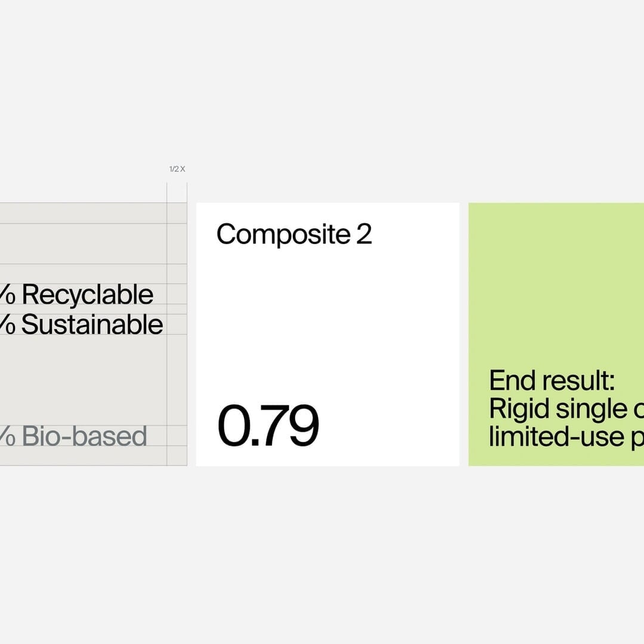Viewport: 644px width, 644px height.
Task: Click the greyed-out "Bio-based" text
Action: [85, 436]
